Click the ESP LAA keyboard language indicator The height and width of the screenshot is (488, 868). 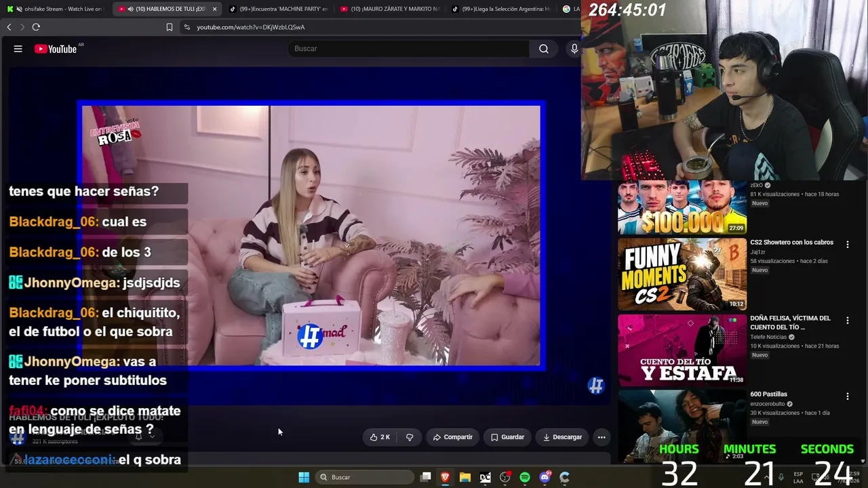click(798, 477)
